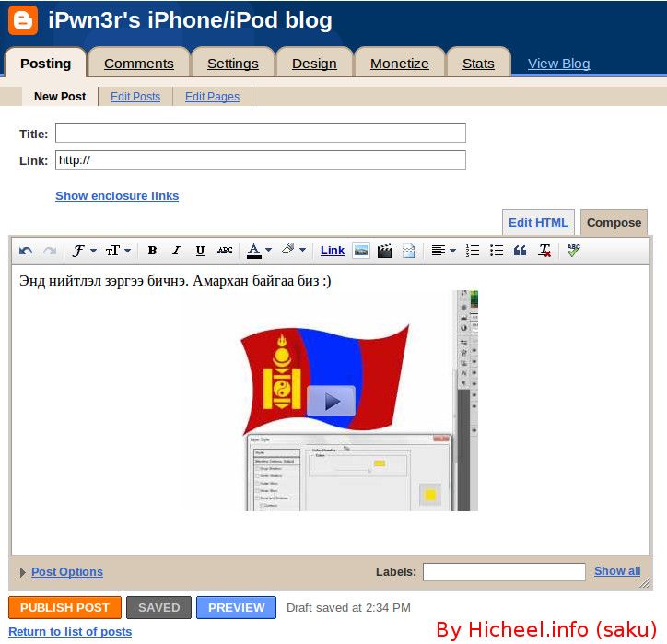Play the embedded flag video
Screen dimensions: 667x644
[x=331, y=401]
